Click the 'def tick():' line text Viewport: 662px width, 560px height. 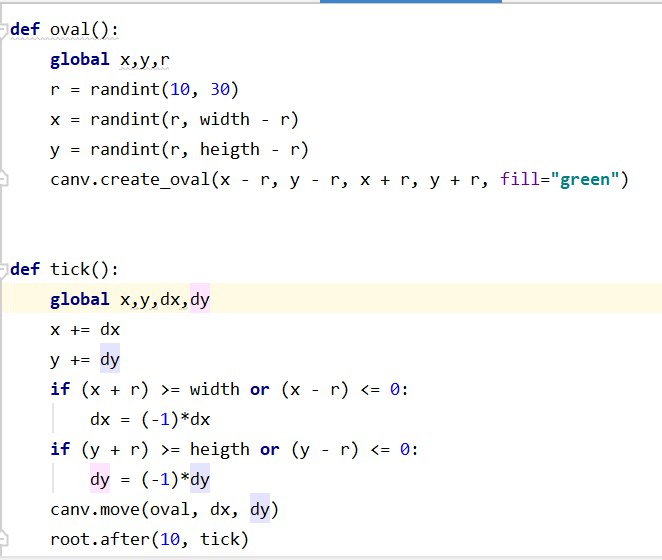point(64,269)
